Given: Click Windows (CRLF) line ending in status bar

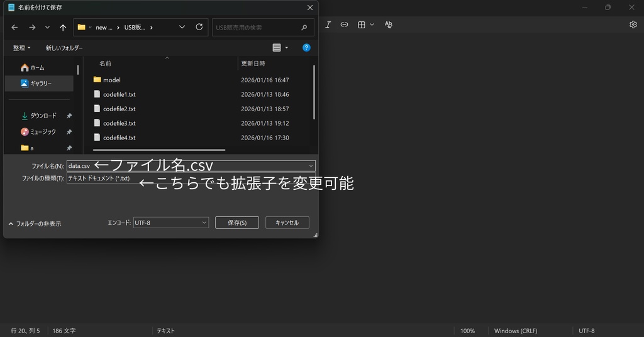Looking at the screenshot, I should click(x=516, y=331).
